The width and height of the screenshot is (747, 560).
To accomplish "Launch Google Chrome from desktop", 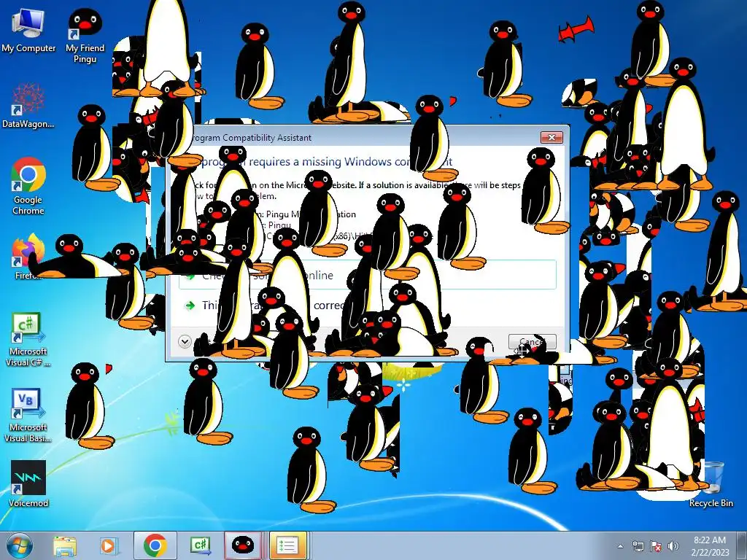I will pos(28,186).
